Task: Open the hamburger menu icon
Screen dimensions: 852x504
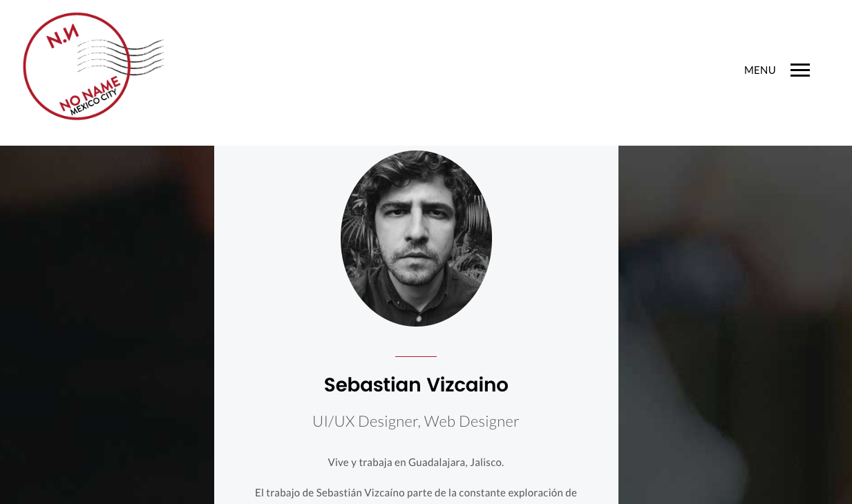Action: tap(799, 70)
